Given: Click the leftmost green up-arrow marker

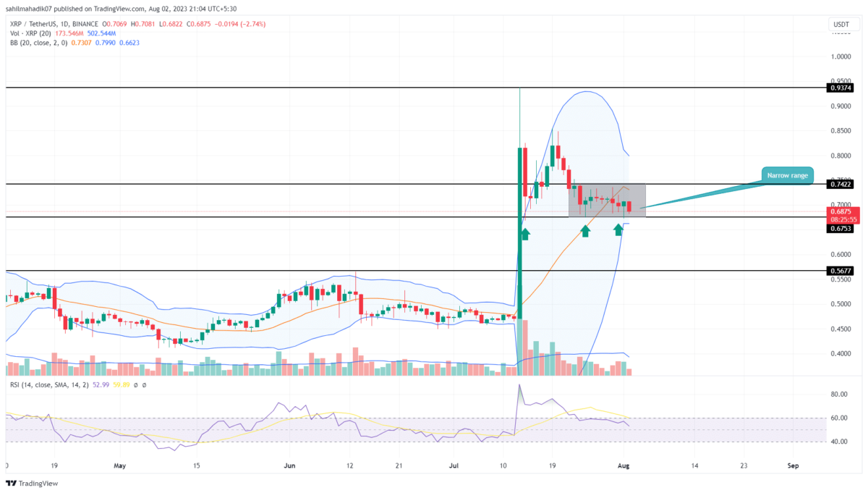Looking at the screenshot, I should pos(524,233).
